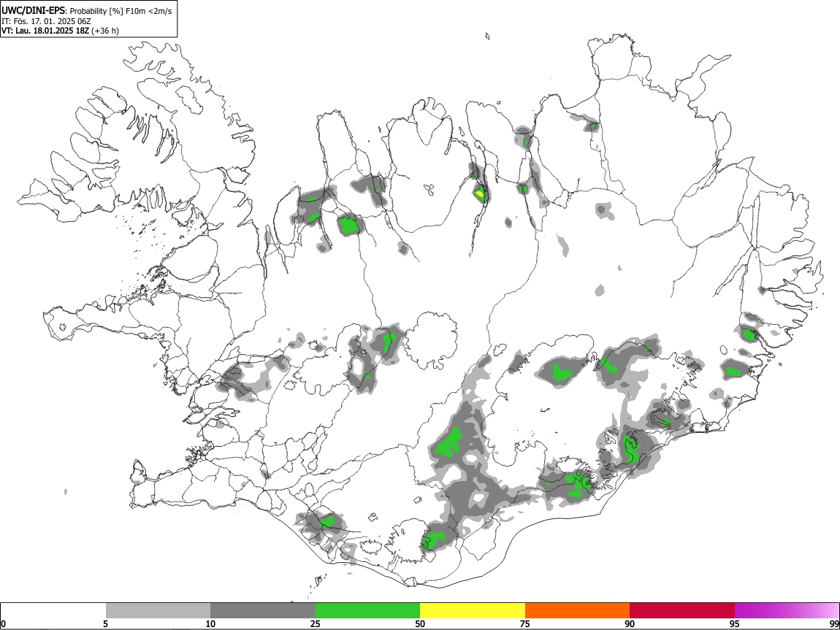Click the 'Probability [%] F10m <2m/s' label
The width and height of the screenshot is (840, 630).
pos(121,11)
